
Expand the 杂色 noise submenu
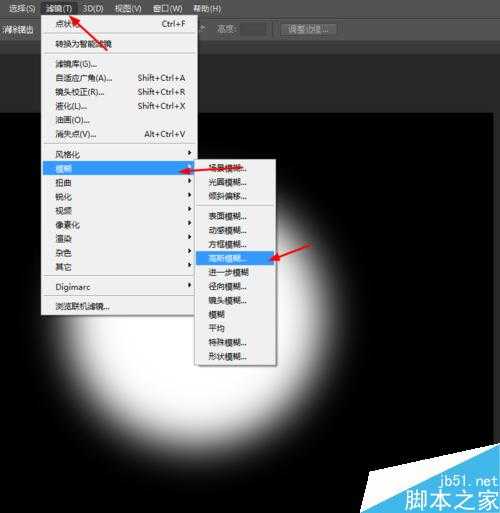point(119,253)
